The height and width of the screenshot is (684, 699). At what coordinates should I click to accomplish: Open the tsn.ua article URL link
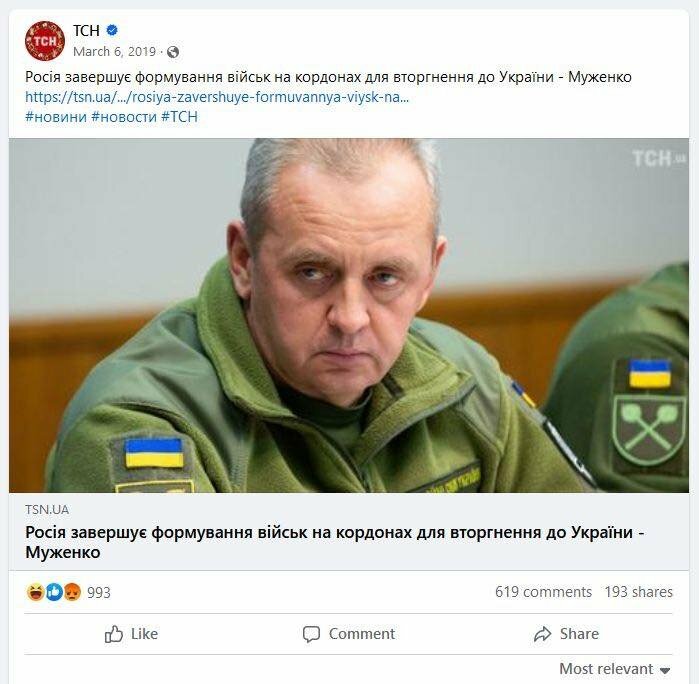tap(217, 97)
